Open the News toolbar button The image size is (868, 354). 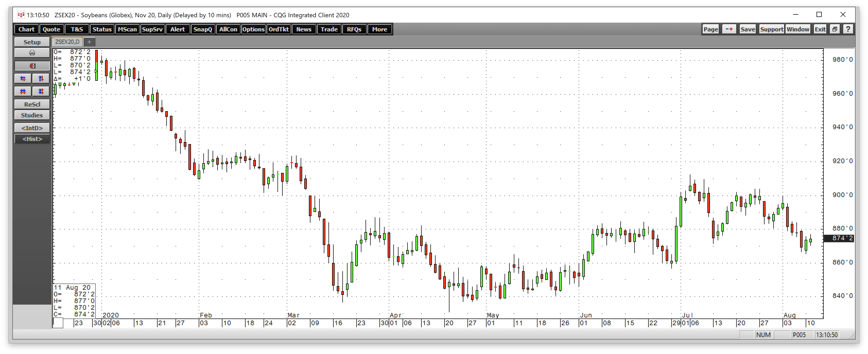click(304, 29)
